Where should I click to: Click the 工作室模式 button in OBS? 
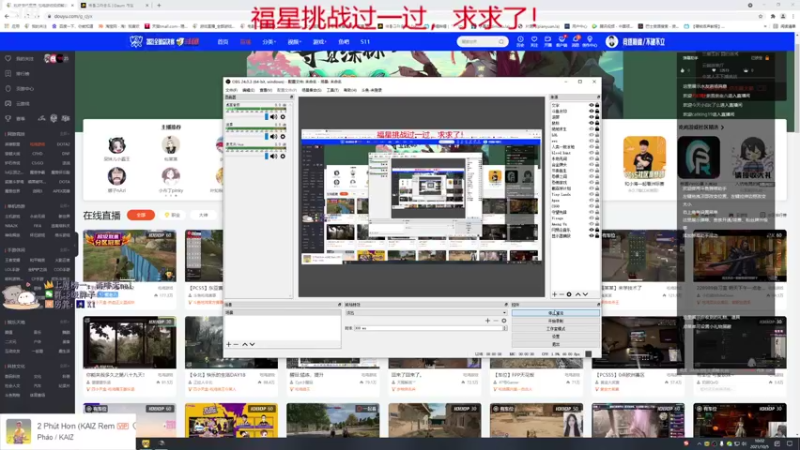[556, 329]
